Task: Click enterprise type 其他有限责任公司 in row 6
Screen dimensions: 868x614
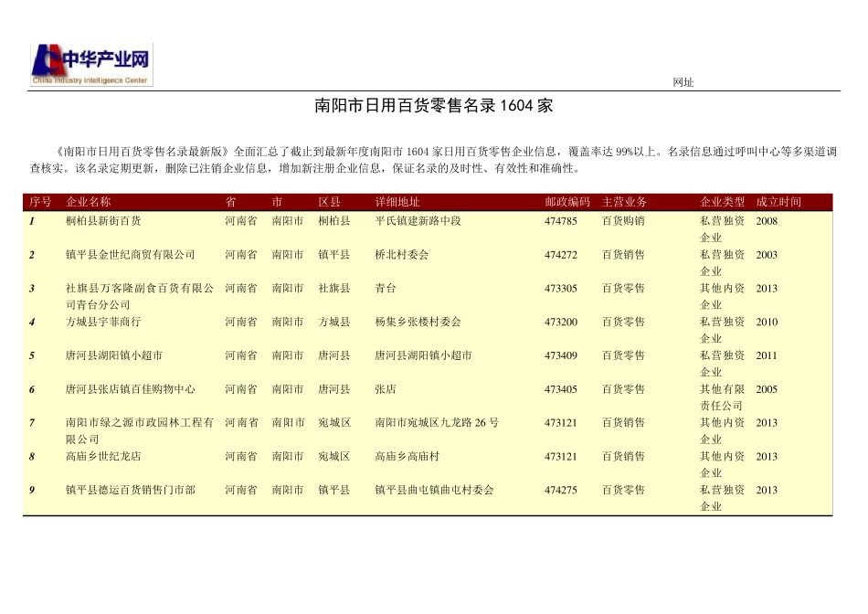Action: (x=722, y=397)
